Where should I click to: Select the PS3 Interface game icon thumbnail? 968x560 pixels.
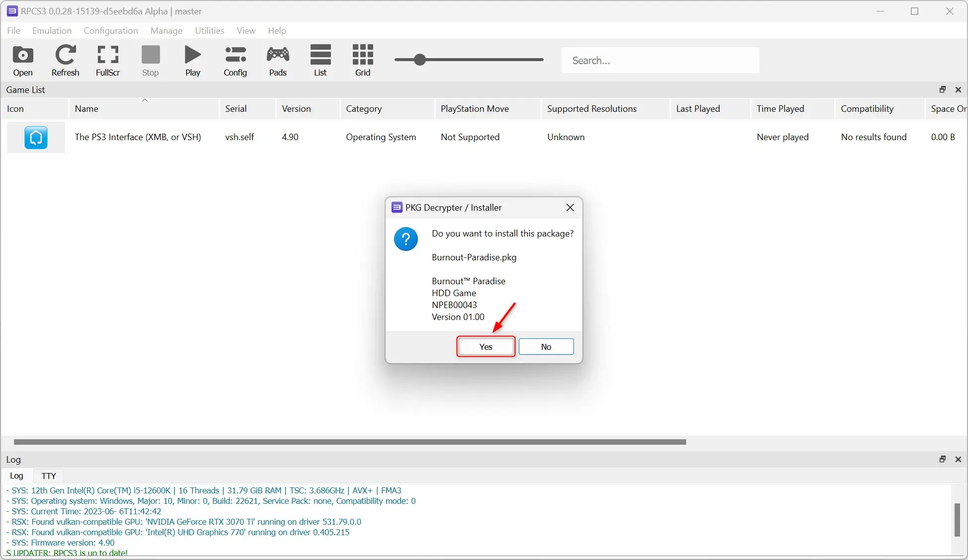[x=36, y=138]
